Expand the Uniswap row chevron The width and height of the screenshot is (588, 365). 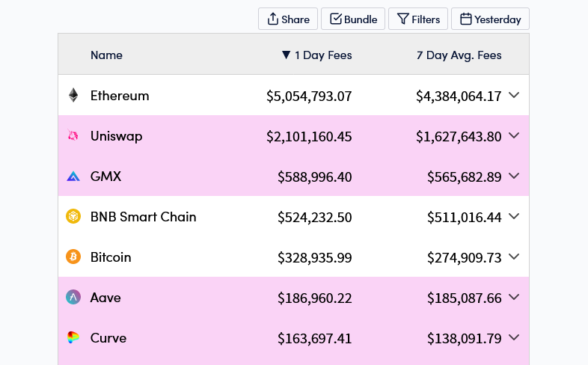click(x=514, y=136)
